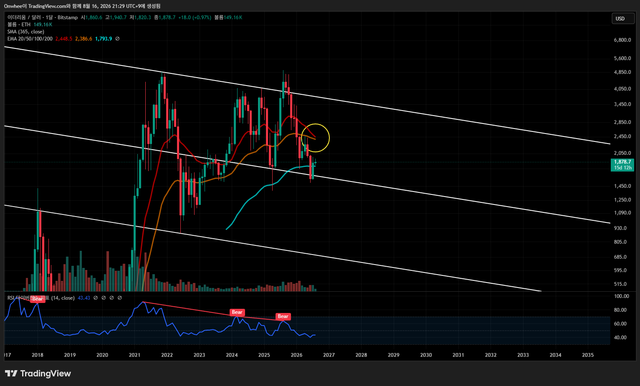Click the 2024 year on time axis

(232, 355)
